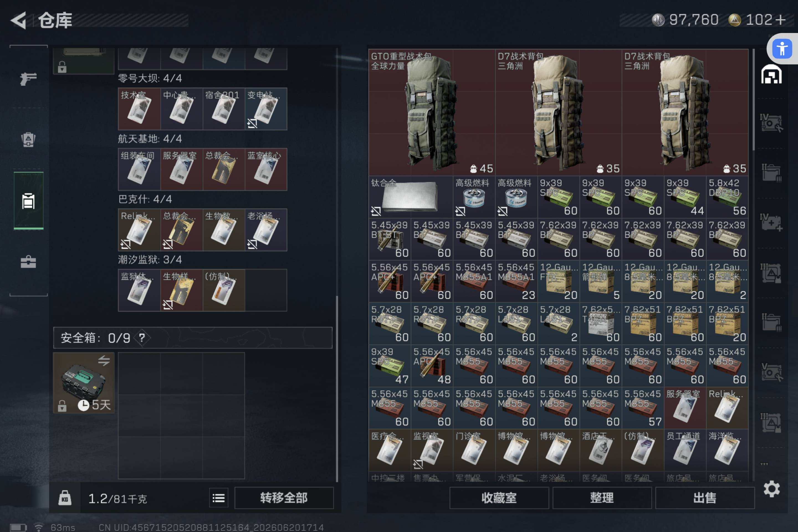
Task: Open the toolbox case sidebar tab
Action: tap(29, 262)
